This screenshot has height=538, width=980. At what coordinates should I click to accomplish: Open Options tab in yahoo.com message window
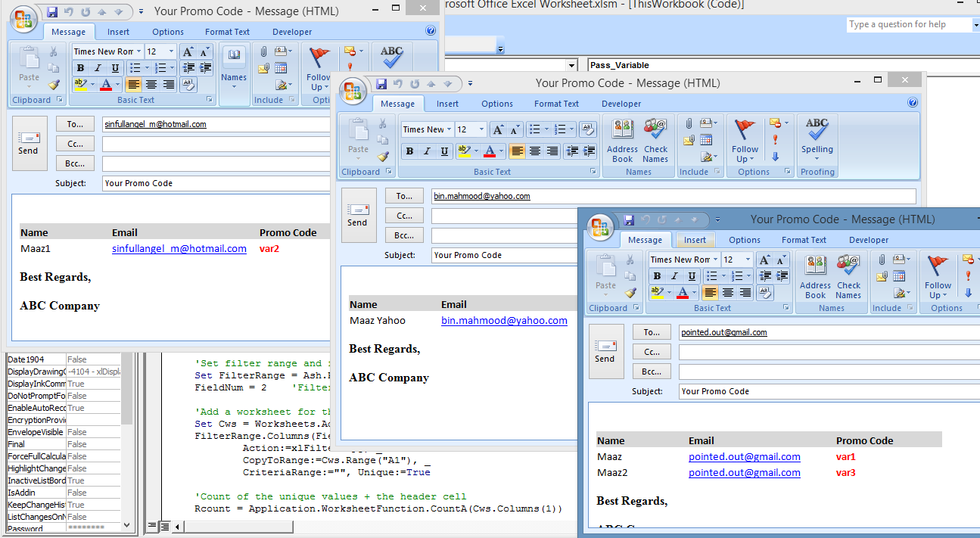(x=497, y=104)
